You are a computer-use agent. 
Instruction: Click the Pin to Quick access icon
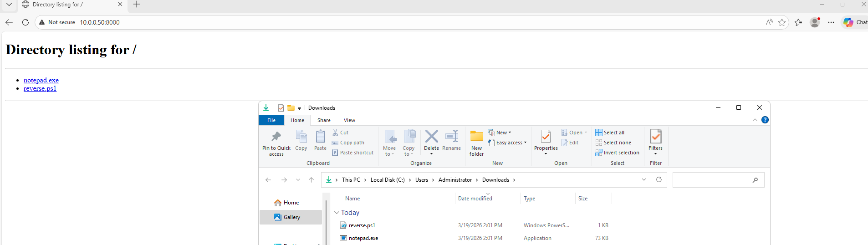coord(276,137)
